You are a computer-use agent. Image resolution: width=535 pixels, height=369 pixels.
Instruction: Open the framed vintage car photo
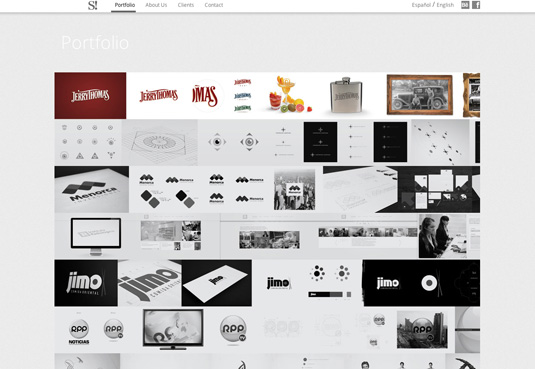click(420, 95)
